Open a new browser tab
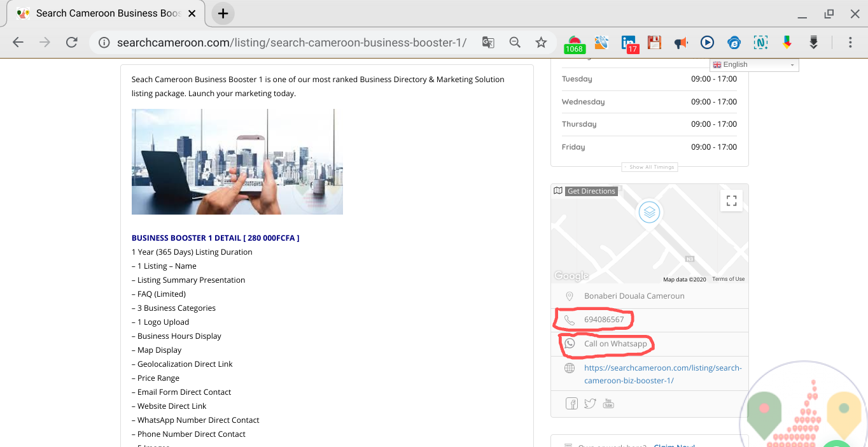The image size is (868, 447). pyautogui.click(x=223, y=13)
